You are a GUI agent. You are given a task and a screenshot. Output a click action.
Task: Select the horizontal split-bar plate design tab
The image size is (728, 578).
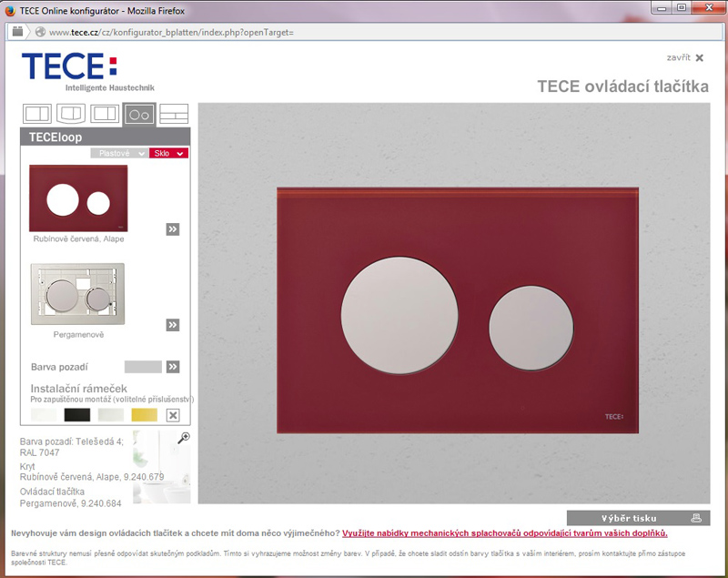click(x=174, y=114)
